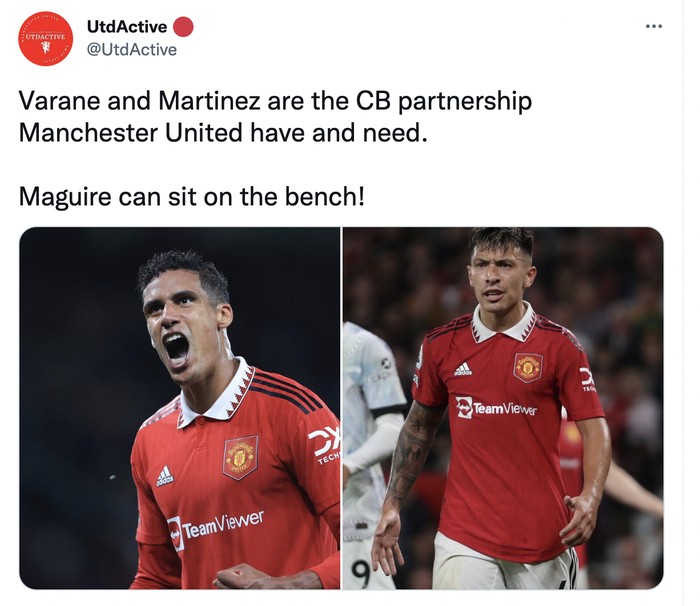700x606 pixels.
Task: Click the number 9 on white shorts
Action: (360, 573)
